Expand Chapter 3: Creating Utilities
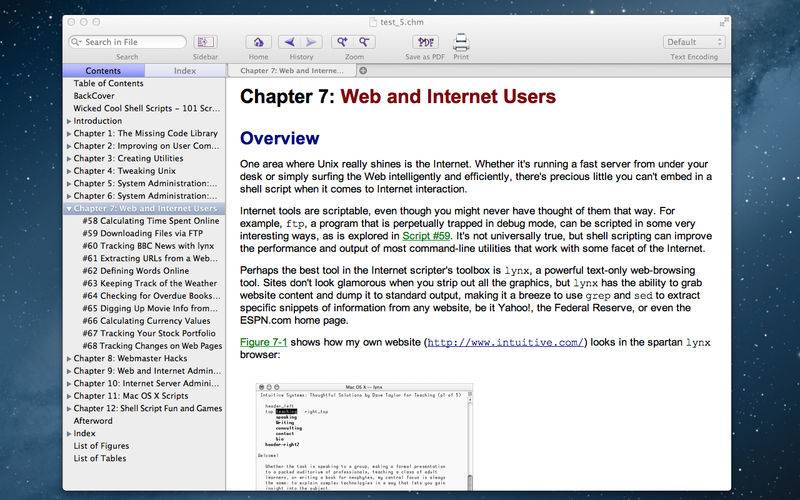 tap(69, 159)
